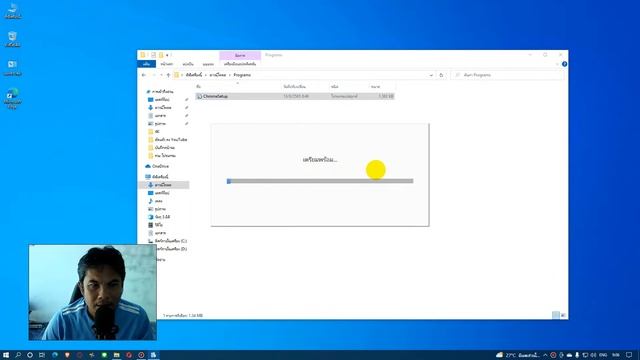Open Task View on taskbar
This screenshot has height=360, width=640.
pos(42,355)
